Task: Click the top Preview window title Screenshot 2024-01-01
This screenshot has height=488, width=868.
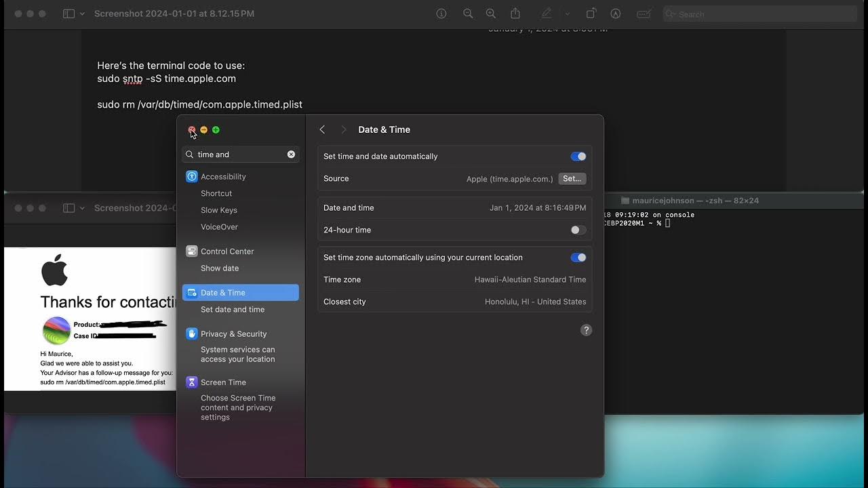Action: pyautogui.click(x=174, y=14)
